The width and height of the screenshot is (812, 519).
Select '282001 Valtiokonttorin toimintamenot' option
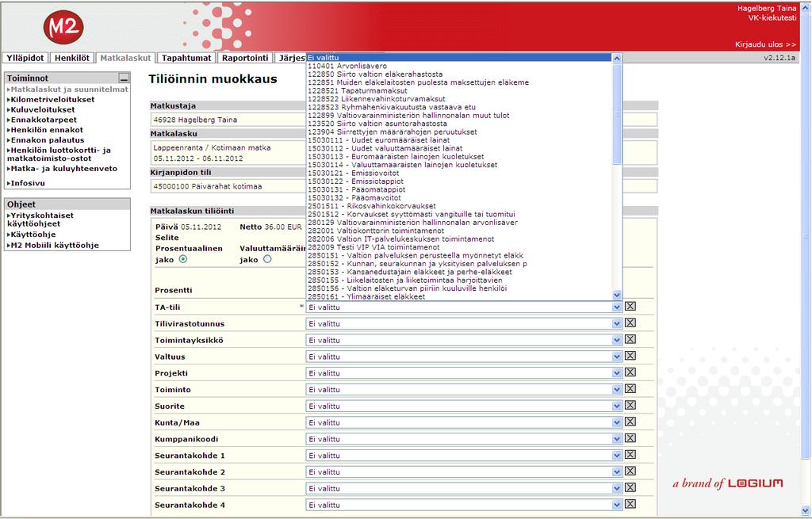(x=459, y=231)
